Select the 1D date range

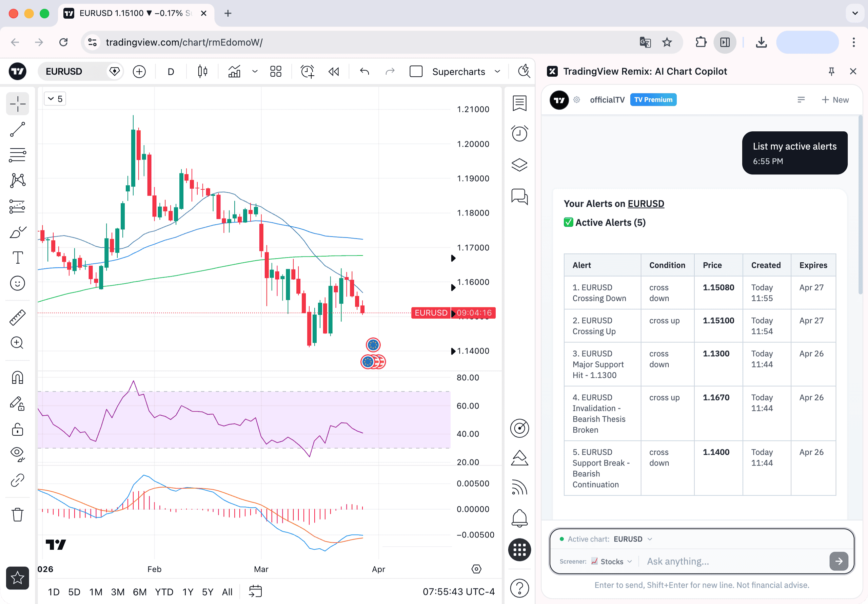click(x=54, y=592)
